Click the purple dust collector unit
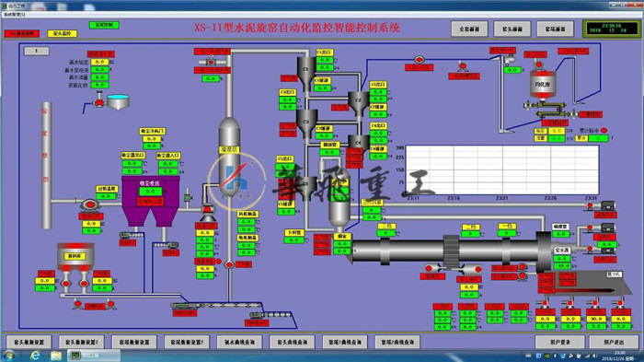This screenshot has width=644, height=362. click(151, 200)
